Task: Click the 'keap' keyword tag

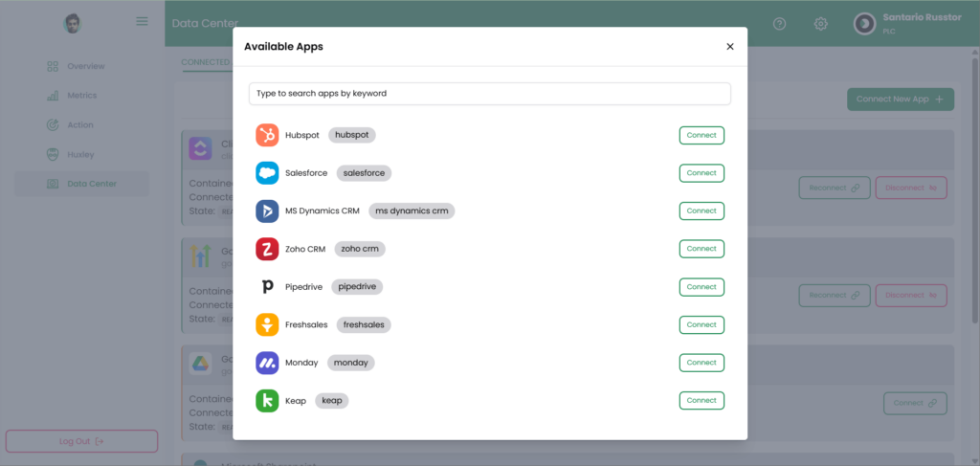Action: point(332,400)
